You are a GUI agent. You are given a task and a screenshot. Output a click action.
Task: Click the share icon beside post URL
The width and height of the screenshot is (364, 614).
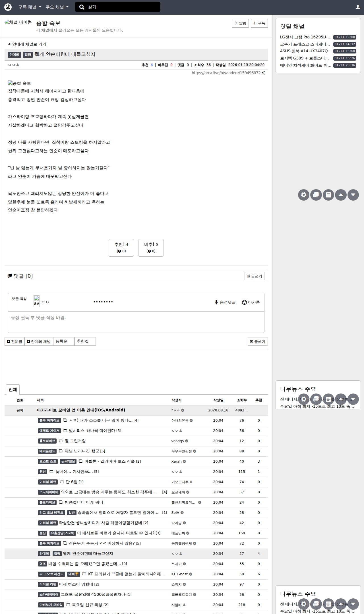click(x=263, y=73)
